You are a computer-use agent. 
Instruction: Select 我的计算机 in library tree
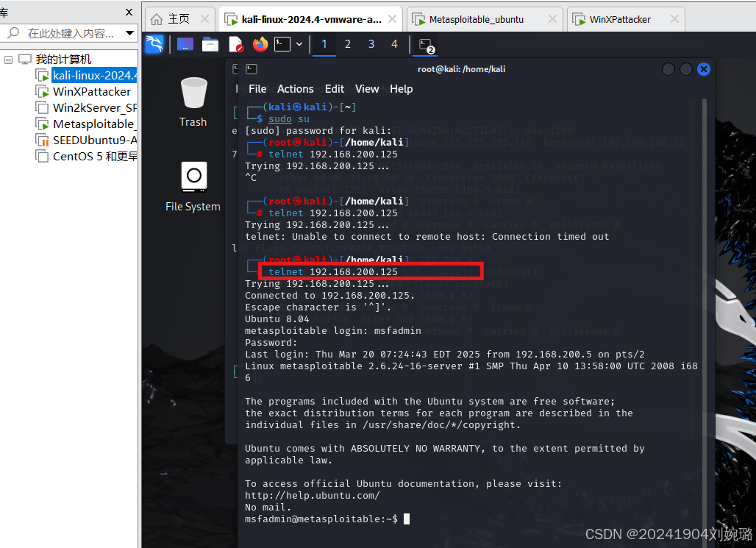pyautogui.click(x=63, y=60)
